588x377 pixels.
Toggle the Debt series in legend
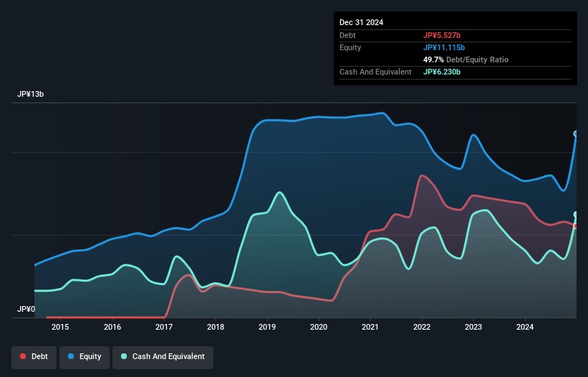tap(34, 356)
